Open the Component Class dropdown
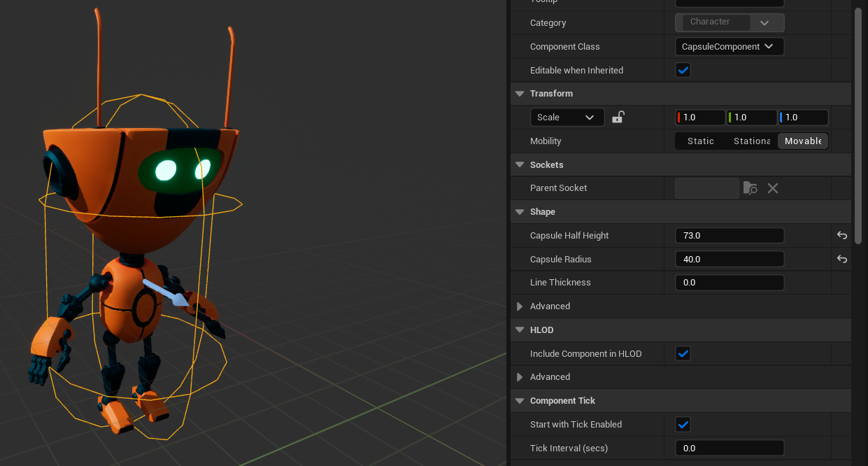868x466 pixels. tap(730, 46)
